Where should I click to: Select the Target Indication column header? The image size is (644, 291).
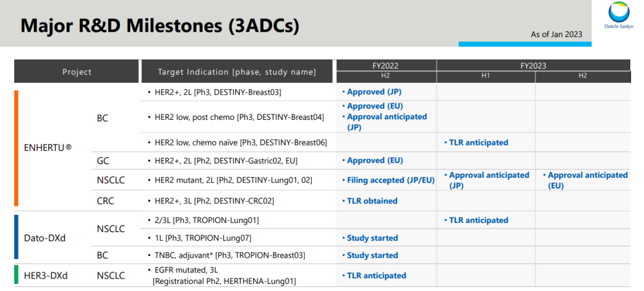pos(237,72)
